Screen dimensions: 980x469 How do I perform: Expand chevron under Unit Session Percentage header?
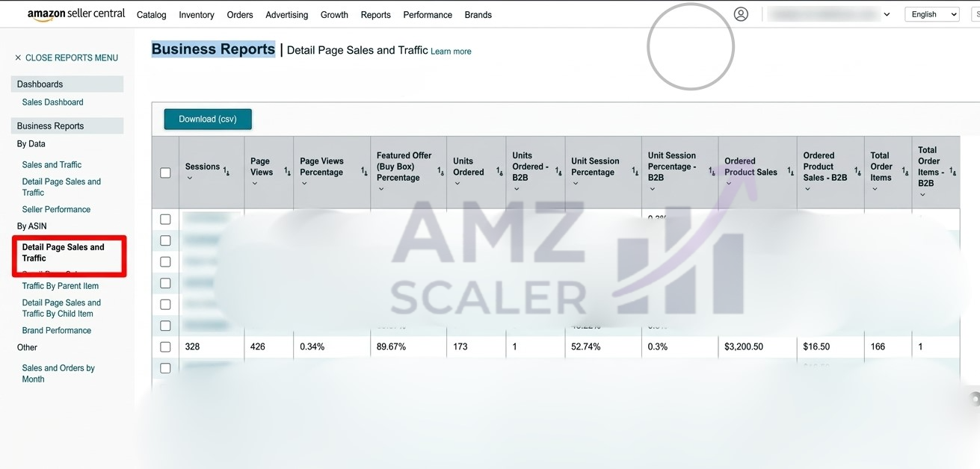576,184
